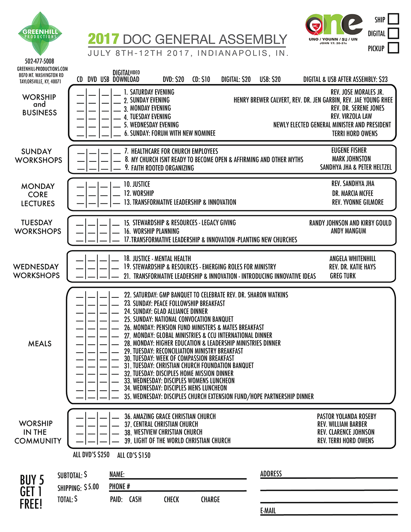The image size is (411, 532).
Task: Click the Email field line
Action: [x=339, y=511]
